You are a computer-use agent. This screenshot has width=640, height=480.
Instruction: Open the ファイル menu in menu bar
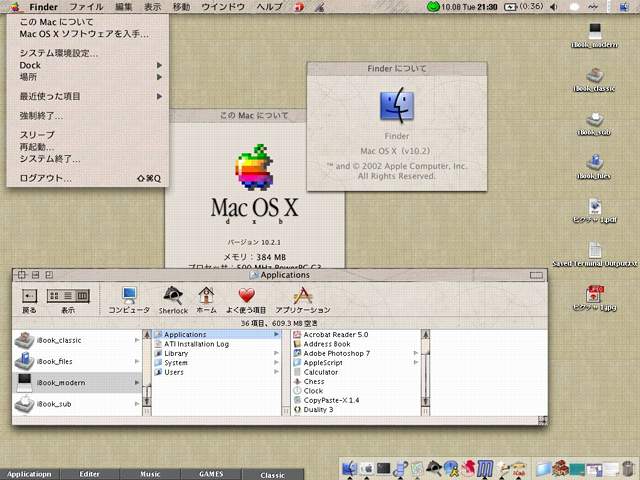click(x=86, y=7)
